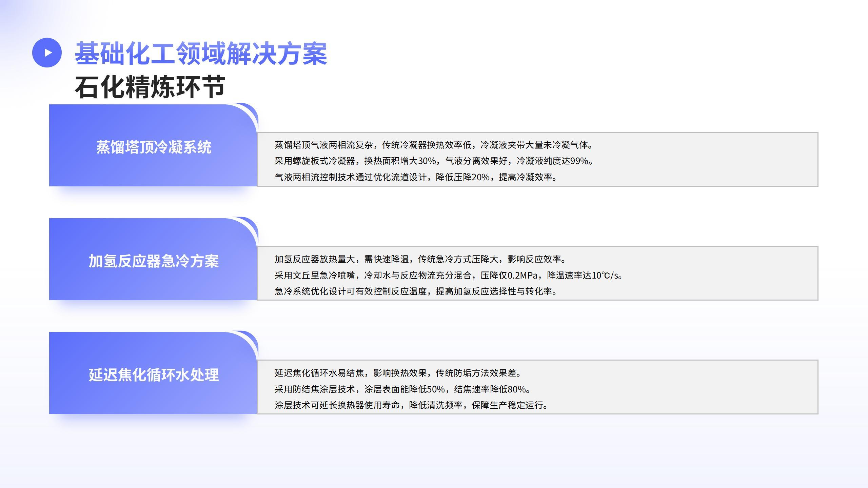
Task: Click the line starting 急冷系统优化设计
Action: click(x=416, y=291)
